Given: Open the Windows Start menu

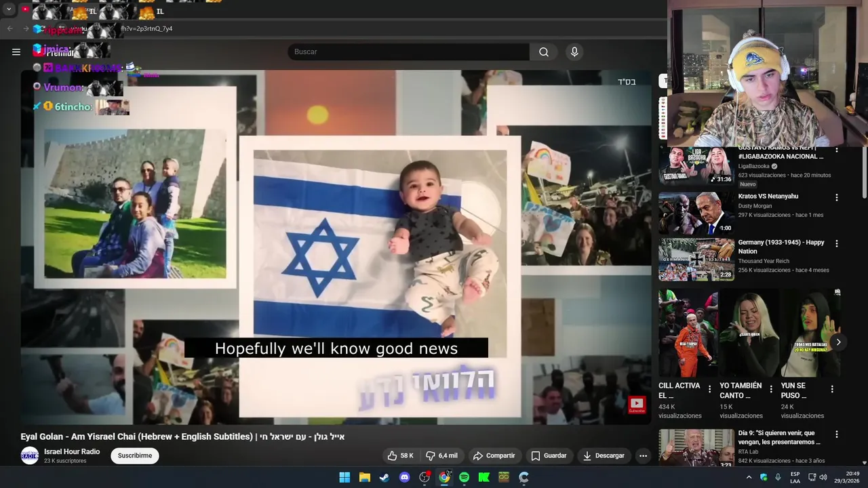Looking at the screenshot, I should tap(344, 477).
